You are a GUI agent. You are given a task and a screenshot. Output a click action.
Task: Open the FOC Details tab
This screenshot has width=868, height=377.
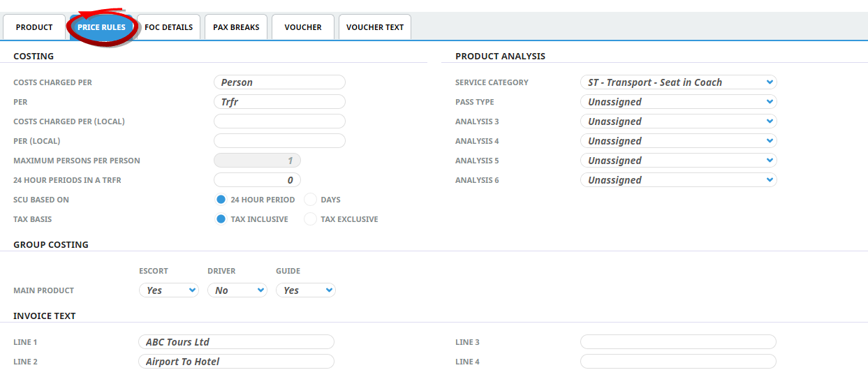coord(168,27)
